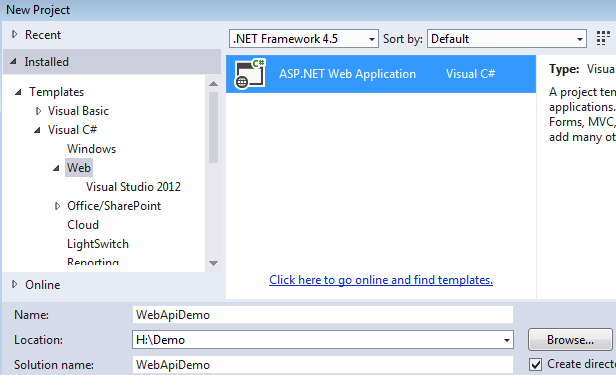Select the Visual Basic tree item
Image resolution: width=616 pixels, height=375 pixels.
(78, 111)
